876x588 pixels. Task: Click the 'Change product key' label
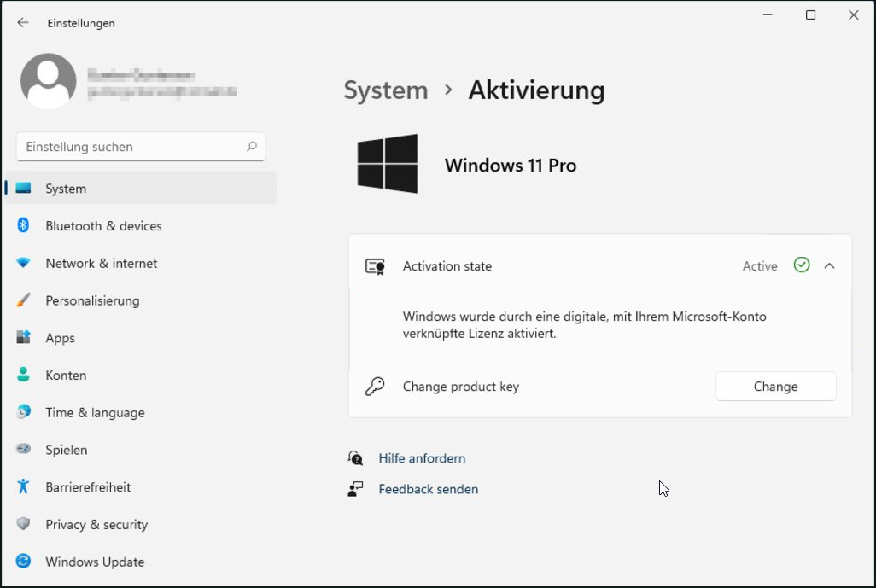461,387
